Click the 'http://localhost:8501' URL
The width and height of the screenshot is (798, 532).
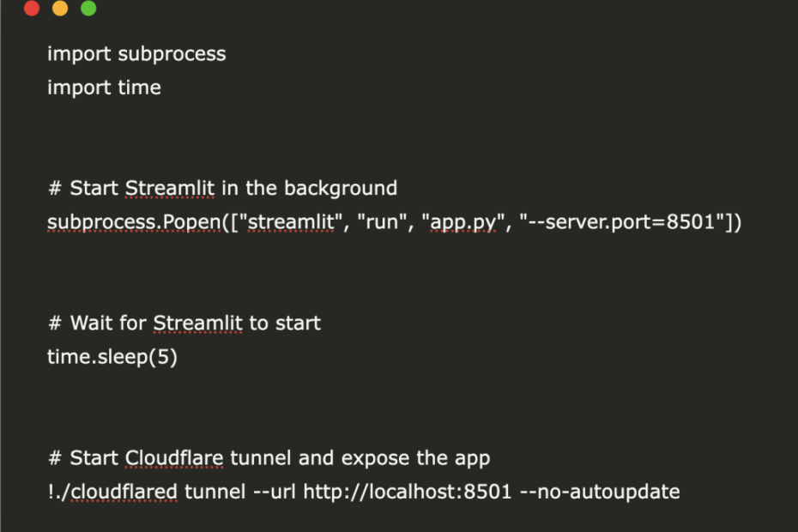[407, 492]
